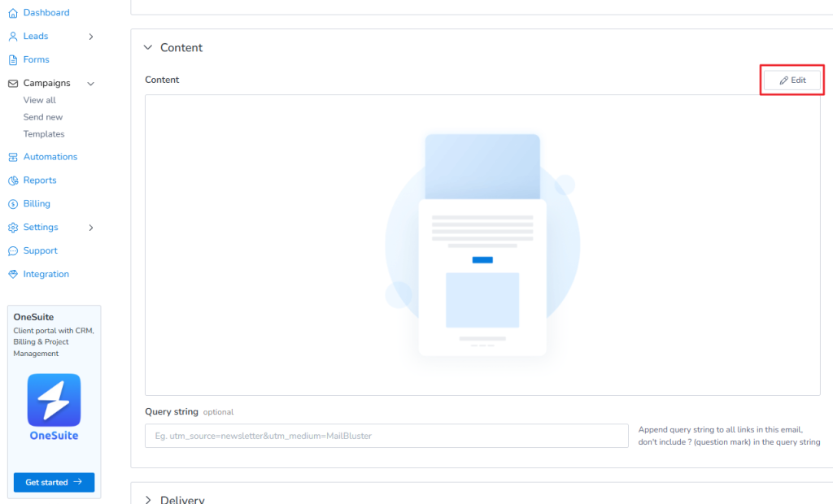
Task: Click the Billing dollar icon
Action: pos(13,204)
